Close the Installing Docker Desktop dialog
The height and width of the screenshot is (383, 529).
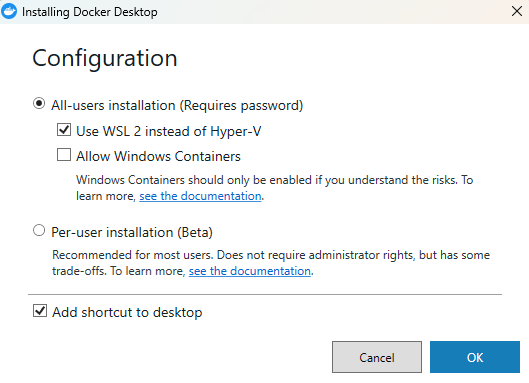[x=517, y=11]
